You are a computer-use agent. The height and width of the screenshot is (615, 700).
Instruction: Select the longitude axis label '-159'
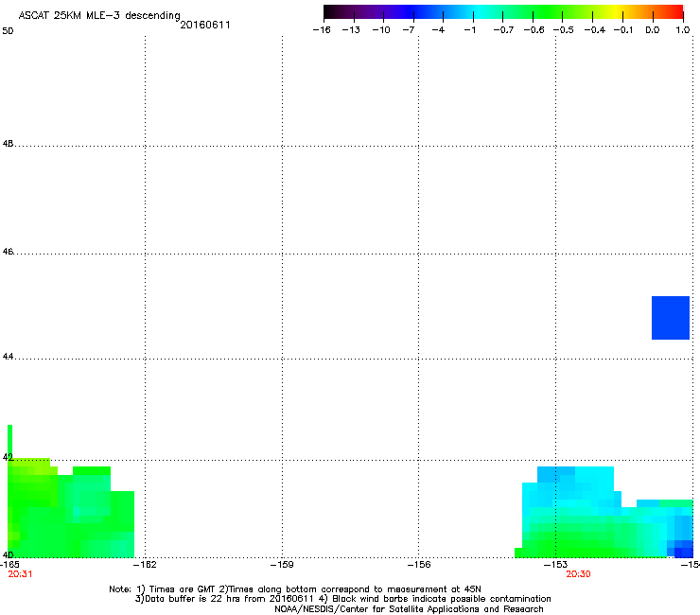tap(282, 565)
